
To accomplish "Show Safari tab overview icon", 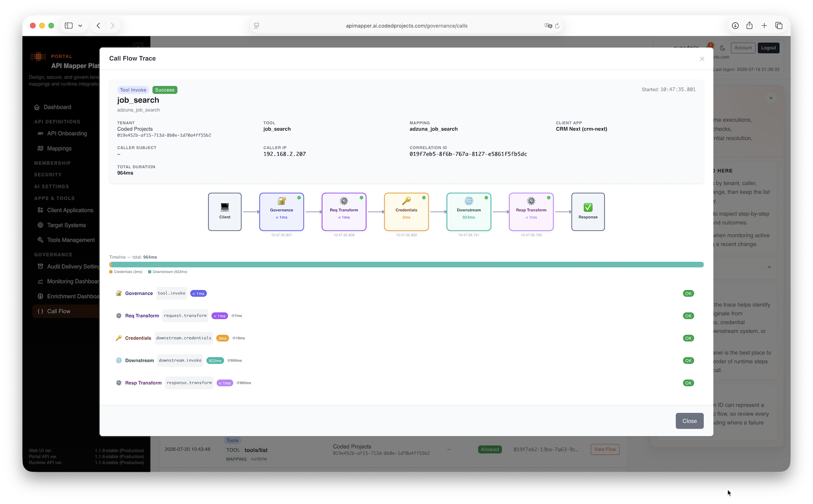I will click(x=779, y=26).
